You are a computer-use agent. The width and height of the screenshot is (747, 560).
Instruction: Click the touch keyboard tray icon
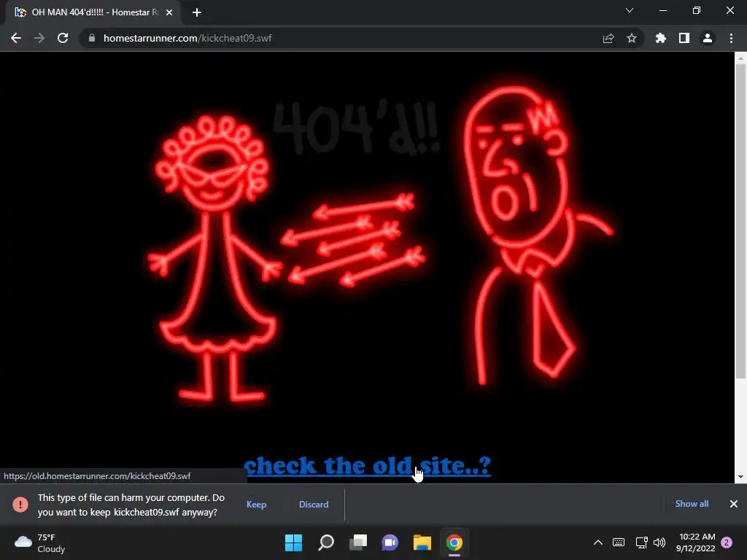(x=619, y=542)
